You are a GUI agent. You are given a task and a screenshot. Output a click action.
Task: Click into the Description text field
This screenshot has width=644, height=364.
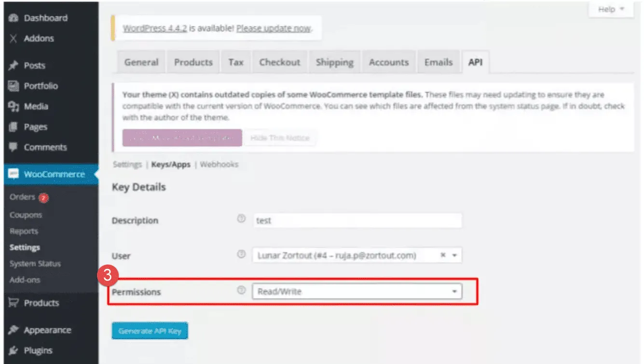357,221
